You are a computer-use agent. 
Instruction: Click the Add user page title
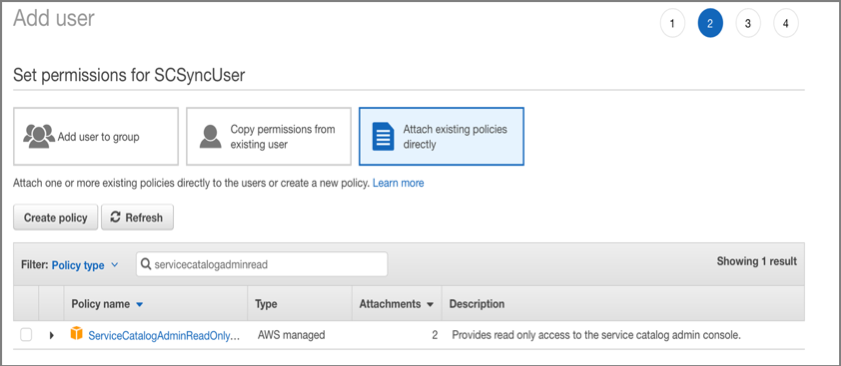(54, 18)
